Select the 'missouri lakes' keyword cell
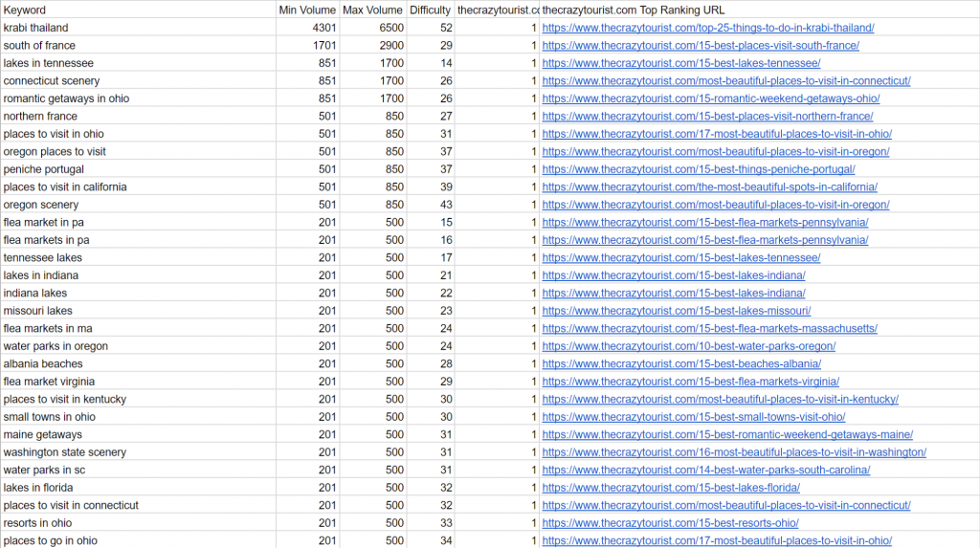The height and width of the screenshot is (548, 980). click(x=138, y=311)
